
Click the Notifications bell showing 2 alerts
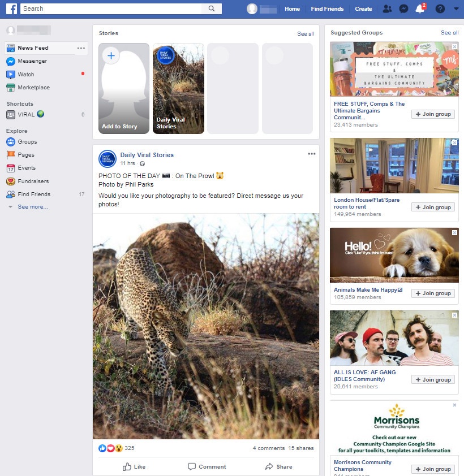pyautogui.click(x=419, y=8)
